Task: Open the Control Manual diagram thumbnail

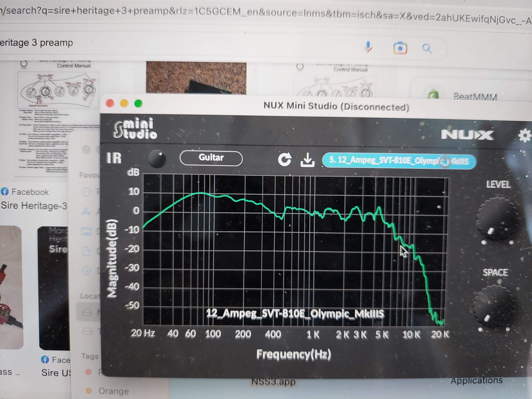Action: pyautogui.click(x=58, y=90)
